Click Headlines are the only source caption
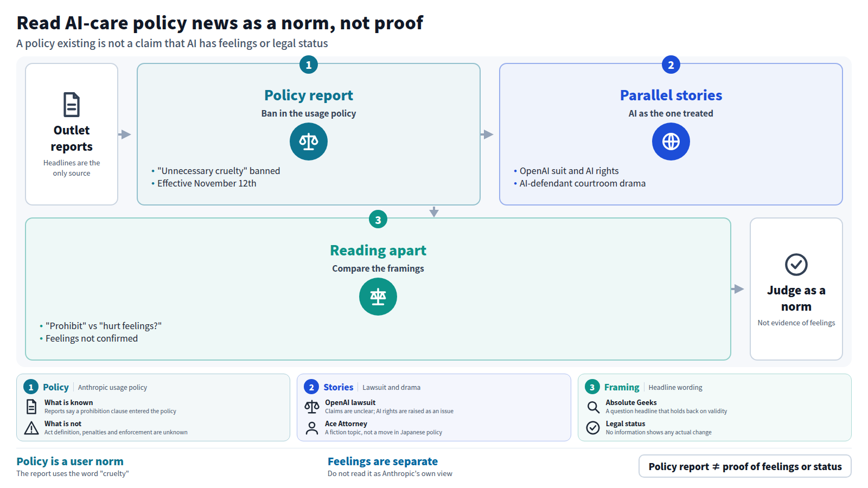The image size is (868, 488). coord(72,168)
